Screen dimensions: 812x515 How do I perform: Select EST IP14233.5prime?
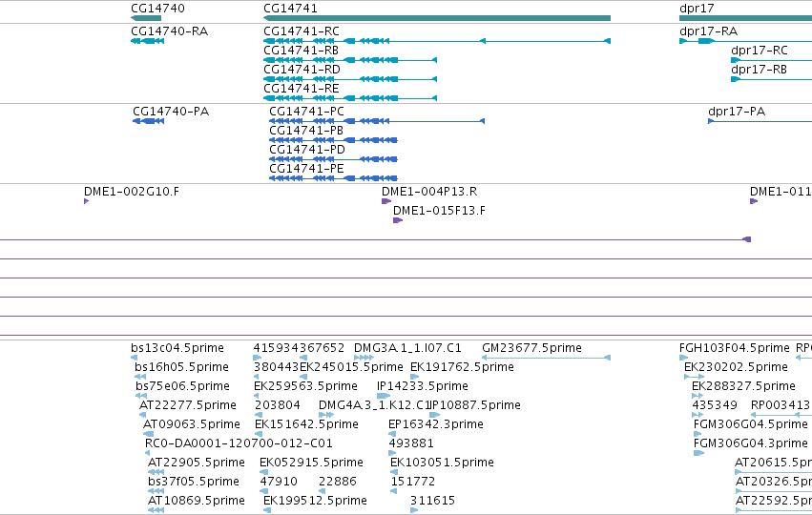pyautogui.click(x=423, y=386)
